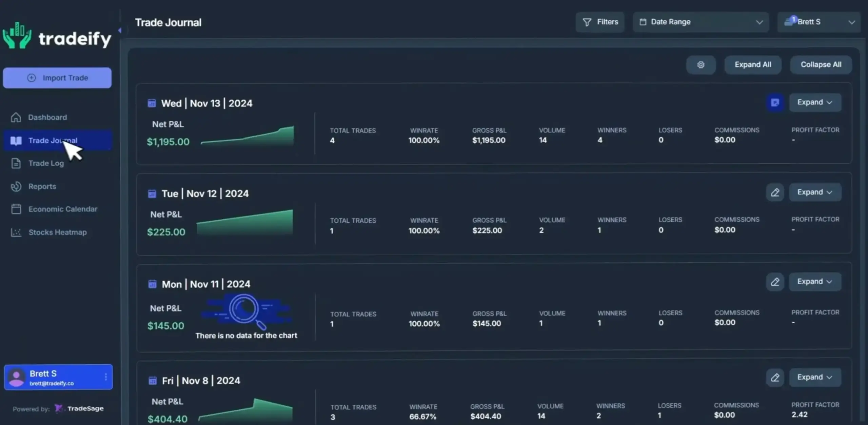
Task: Expand the Mon Nov 11 journal entry
Action: click(814, 282)
